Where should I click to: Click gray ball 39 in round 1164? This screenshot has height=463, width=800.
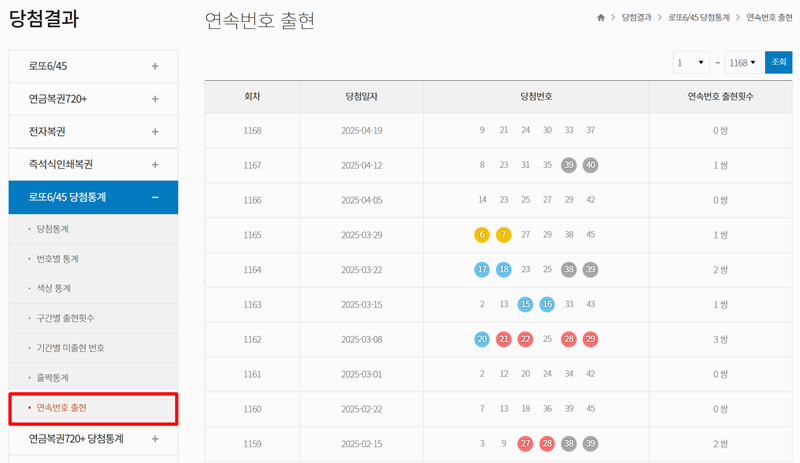click(x=590, y=270)
